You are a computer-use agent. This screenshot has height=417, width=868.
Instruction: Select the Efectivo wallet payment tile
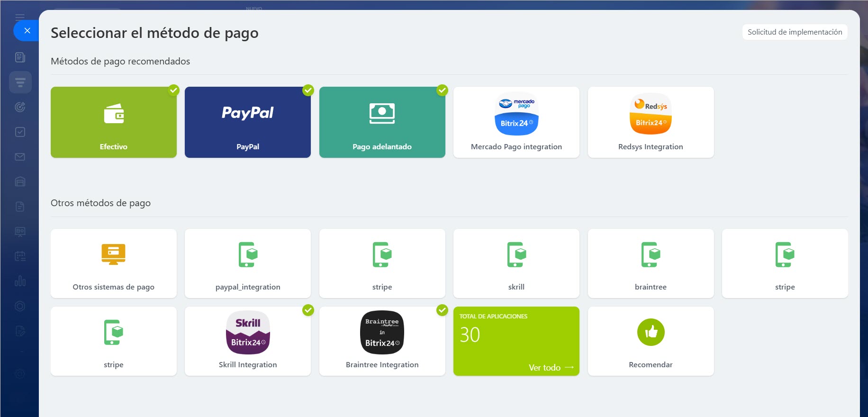pos(113,122)
